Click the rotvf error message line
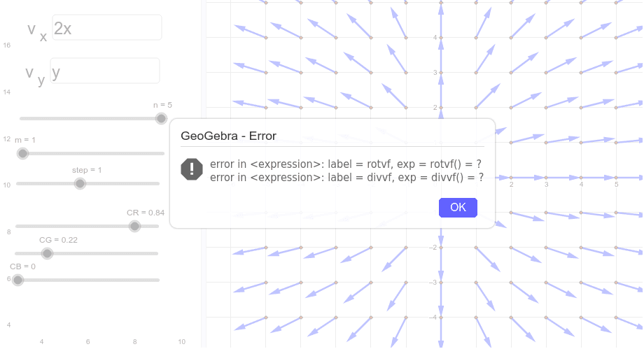This screenshot has width=644, height=349. [345, 164]
